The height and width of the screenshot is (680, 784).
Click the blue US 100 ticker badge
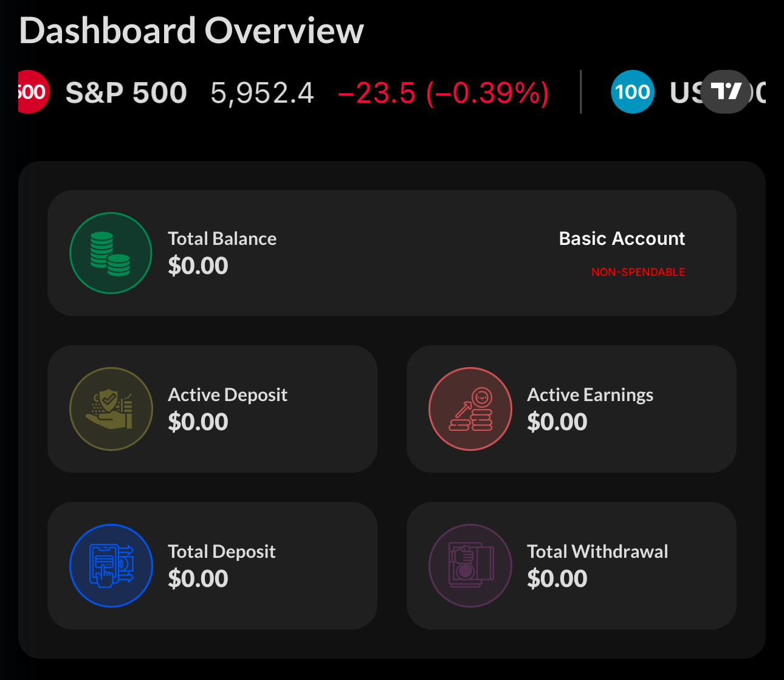(x=633, y=92)
